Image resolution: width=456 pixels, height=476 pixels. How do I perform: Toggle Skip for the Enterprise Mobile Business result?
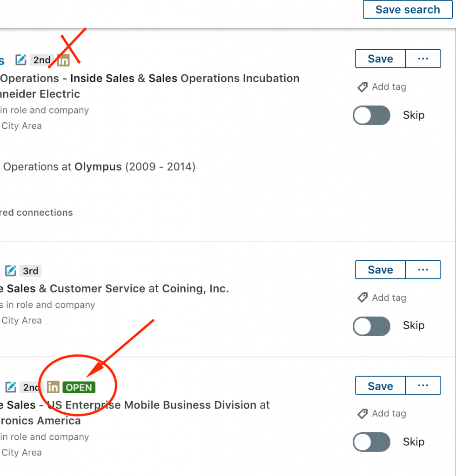(x=371, y=442)
